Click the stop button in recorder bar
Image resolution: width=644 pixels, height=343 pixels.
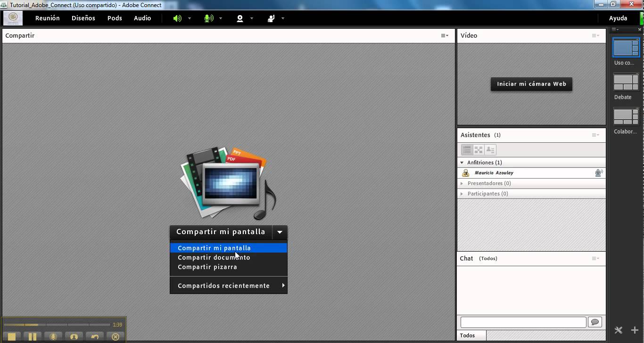coord(12,337)
